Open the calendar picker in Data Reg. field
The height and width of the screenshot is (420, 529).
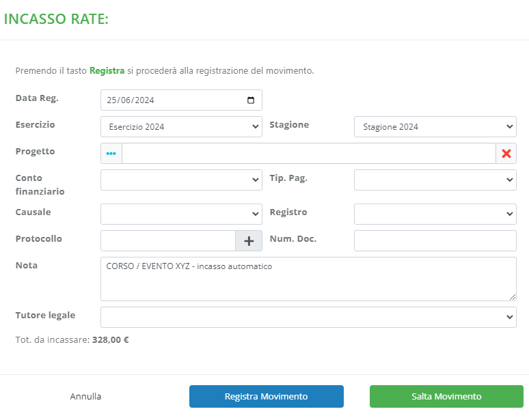(251, 100)
